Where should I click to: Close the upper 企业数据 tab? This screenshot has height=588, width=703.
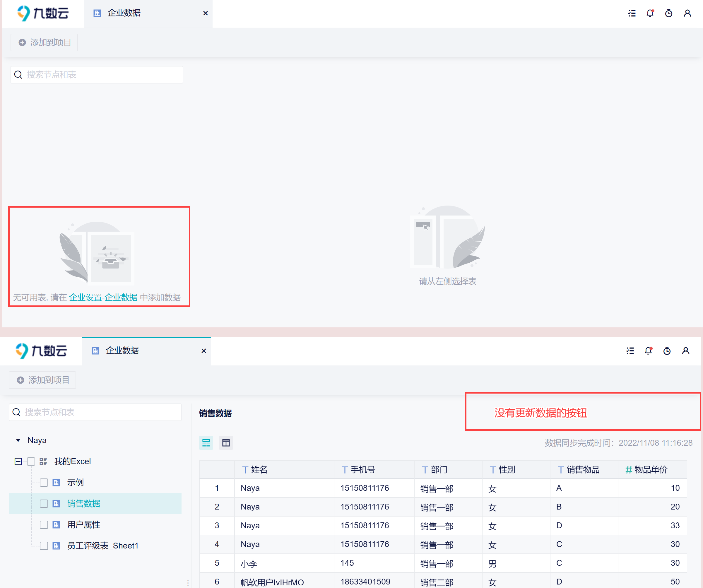[x=206, y=13]
